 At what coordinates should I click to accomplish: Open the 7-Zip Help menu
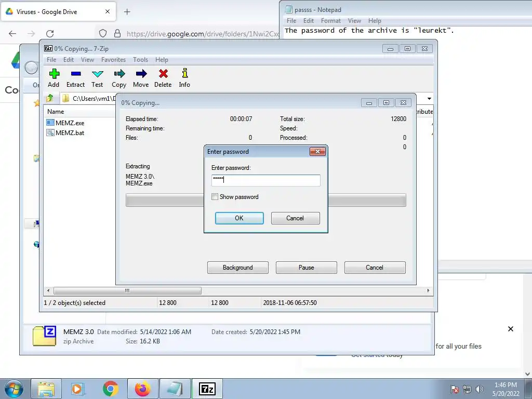pyautogui.click(x=162, y=60)
